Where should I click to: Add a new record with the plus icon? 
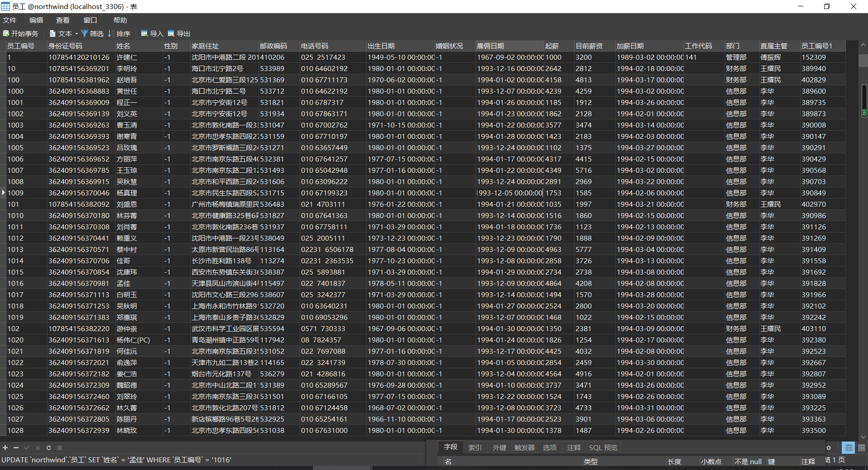point(5,448)
